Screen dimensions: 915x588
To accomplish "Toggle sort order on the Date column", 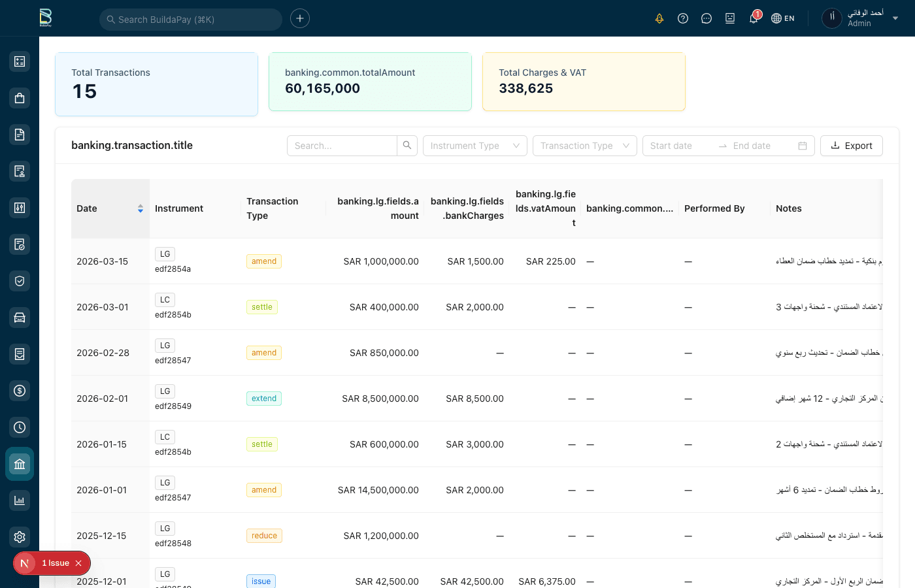I will pyautogui.click(x=141, y=208).
